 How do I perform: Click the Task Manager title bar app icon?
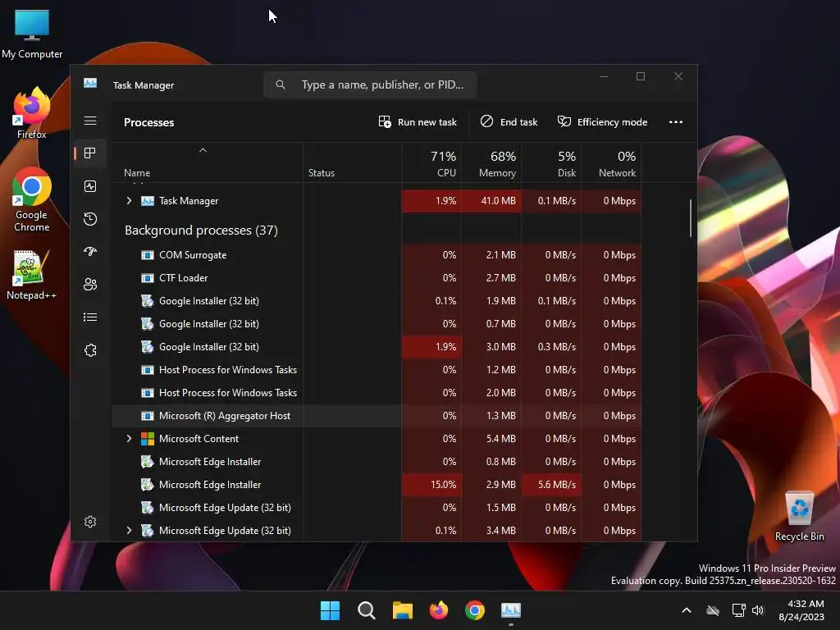pyautogui.click(x=90, y=83)
